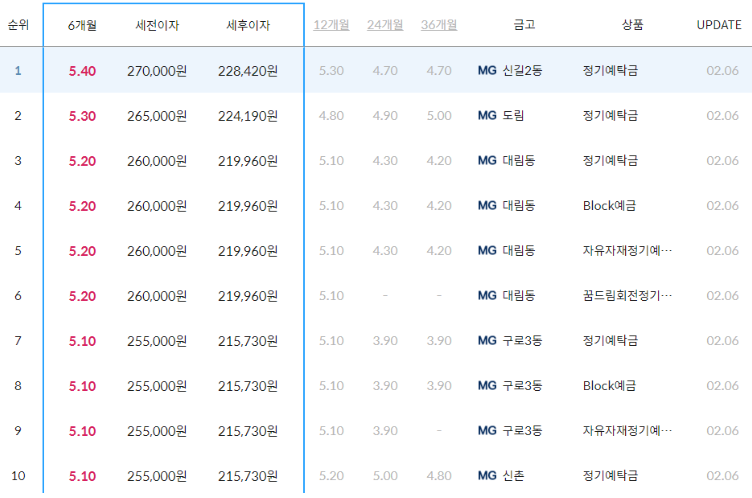Click the red 5.30 rate in 도림 row
Image resolution: width=752 pixels, height=498 pixels.
(x=82, y=116)
